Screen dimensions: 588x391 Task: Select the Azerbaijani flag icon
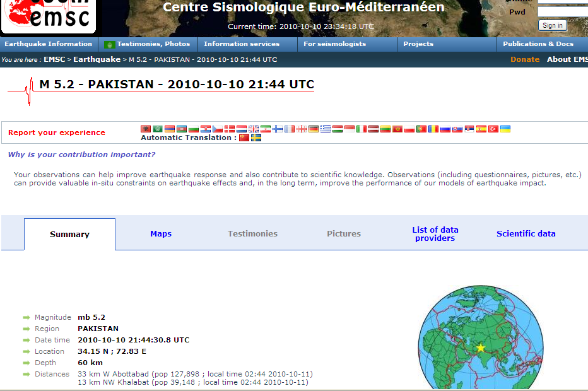pyautogui.click(x=182, y=129)
